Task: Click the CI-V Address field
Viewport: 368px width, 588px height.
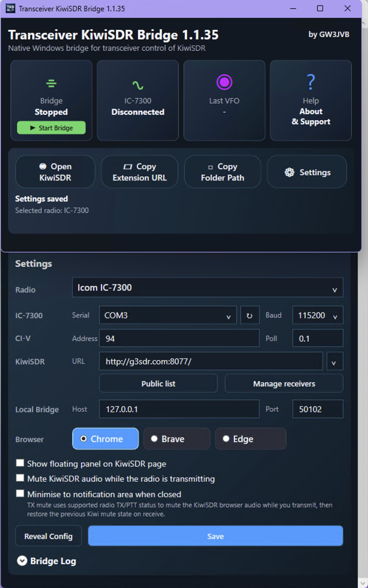Action: click(x=179, y=338)
